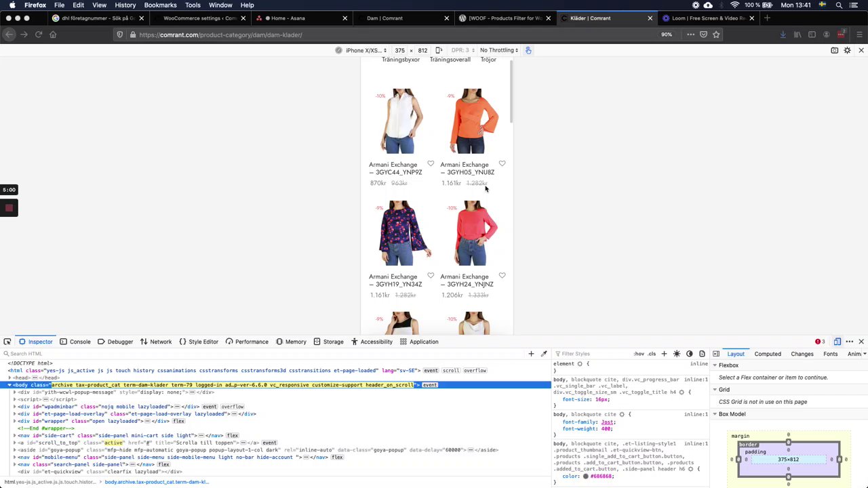
Task: Switch to WooCommerce settings browser tab
Action: [199, 18]
